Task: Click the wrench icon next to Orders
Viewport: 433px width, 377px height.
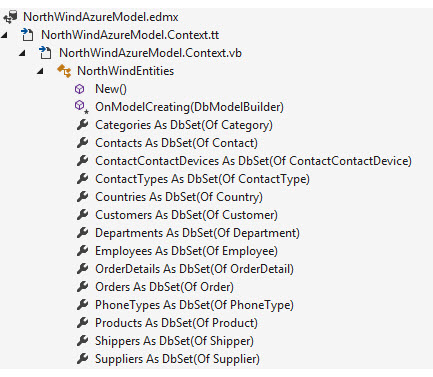Action: 82,287
